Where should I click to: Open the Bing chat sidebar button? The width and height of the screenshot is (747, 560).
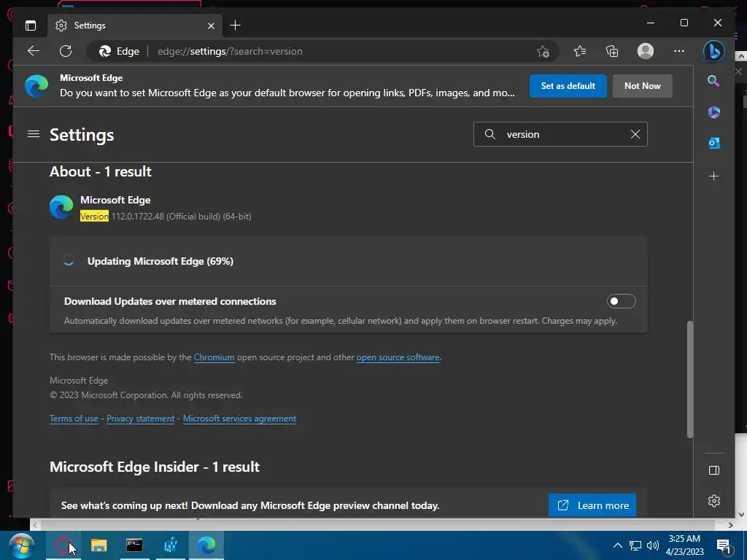tap(713, 52)
